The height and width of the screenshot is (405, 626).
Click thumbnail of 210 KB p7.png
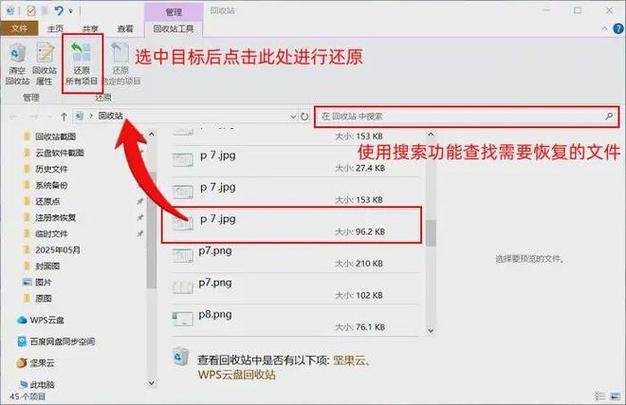pos(182,255)
